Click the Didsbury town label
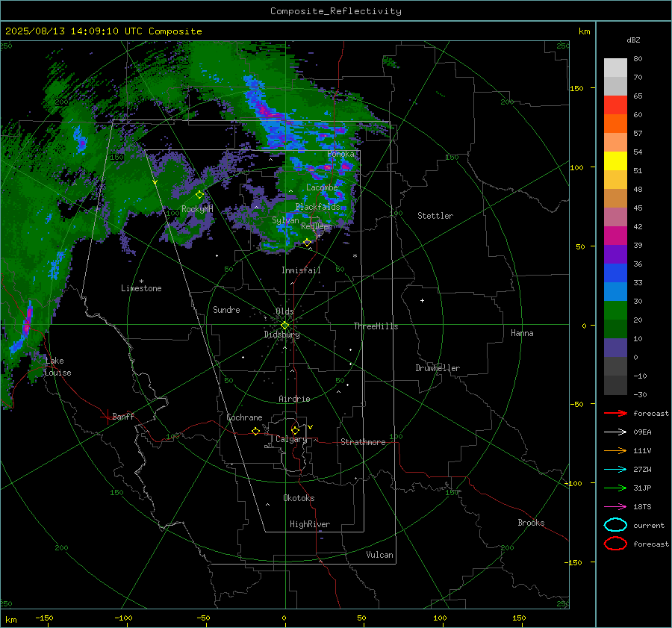 click(281, 335)
